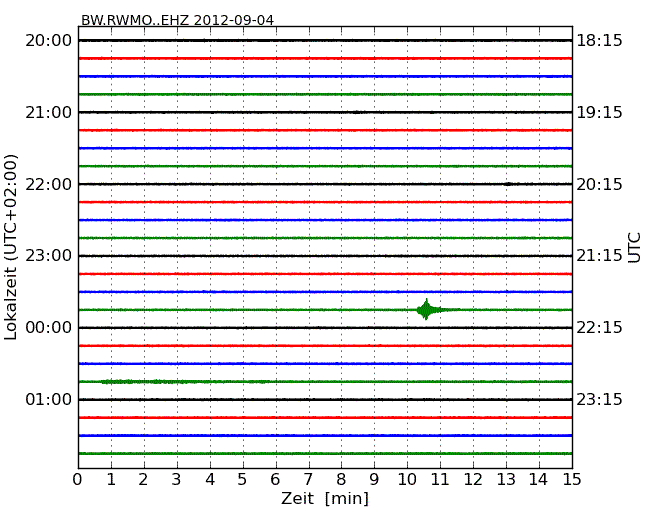Screen dimensions: 650x520
Task: Click the plot title BW.RWMO..EHZ 2012-09-04
Action: 177,20
